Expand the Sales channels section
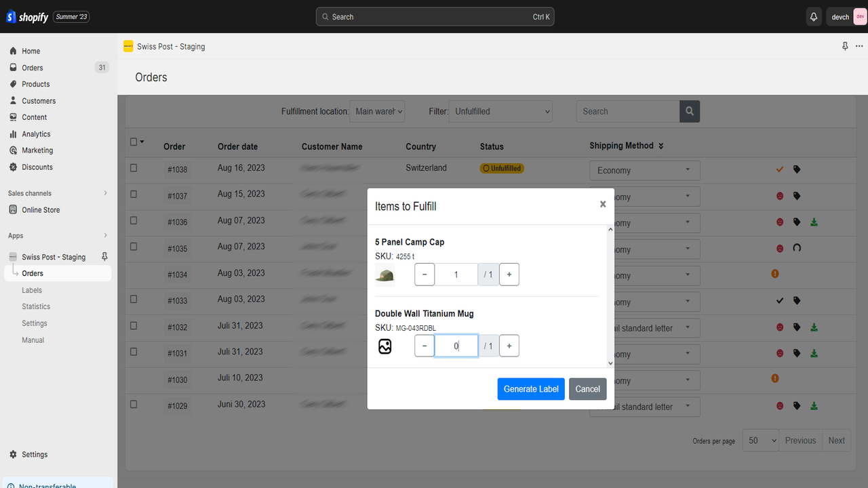 [x=105, y=193]
